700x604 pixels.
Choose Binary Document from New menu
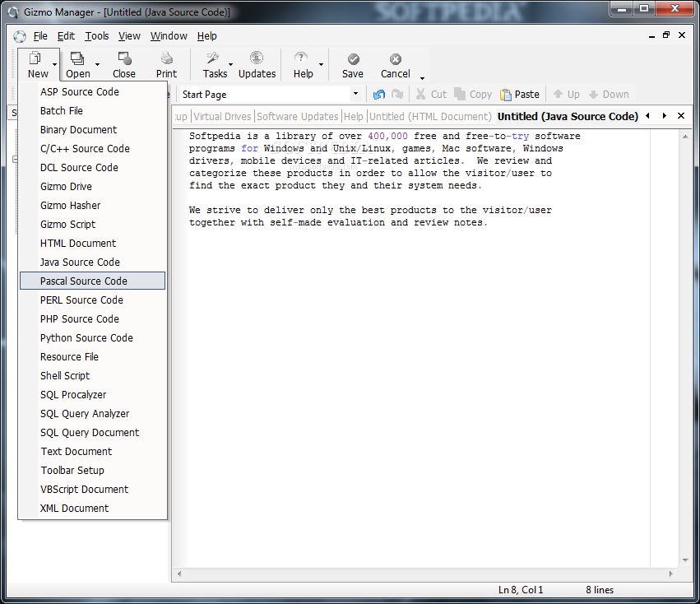click(x=92, y=129)
